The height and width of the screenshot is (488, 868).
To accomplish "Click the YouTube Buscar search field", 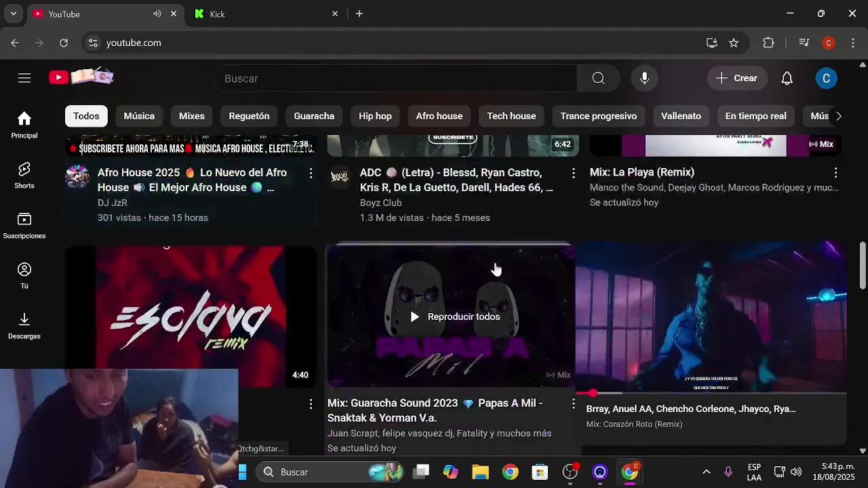I will coord(396,78).
